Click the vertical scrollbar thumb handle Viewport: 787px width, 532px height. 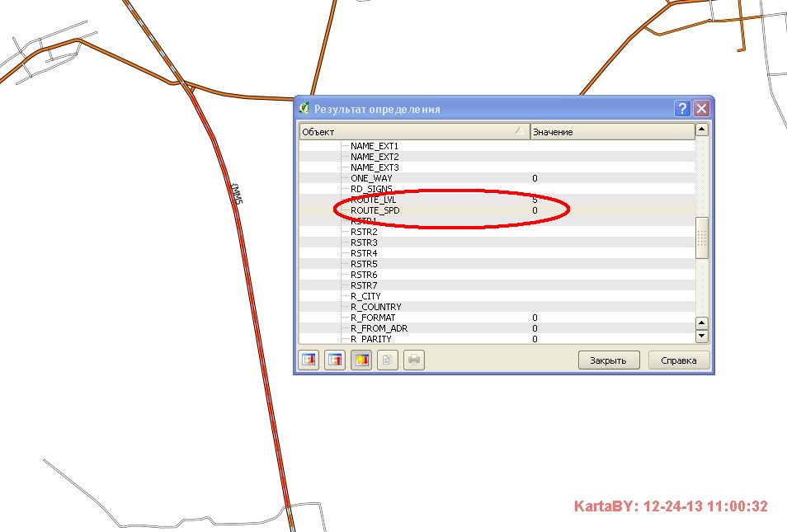pos(702,238)
